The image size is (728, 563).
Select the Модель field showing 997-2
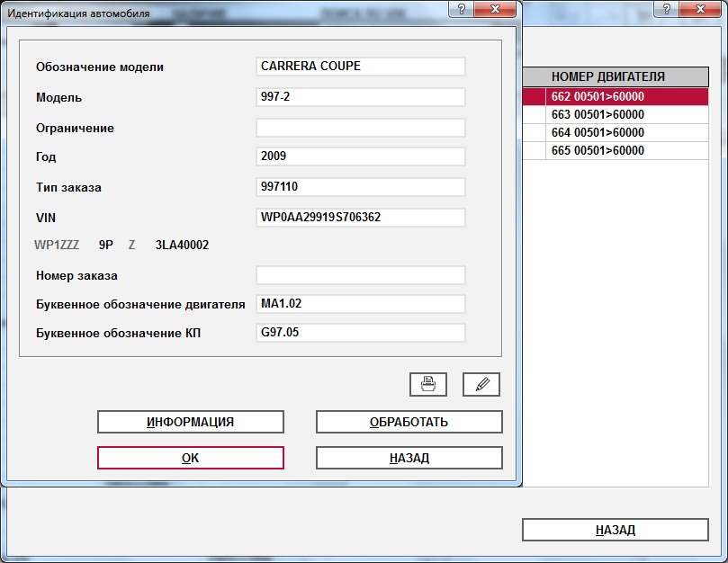pos(360,97)
